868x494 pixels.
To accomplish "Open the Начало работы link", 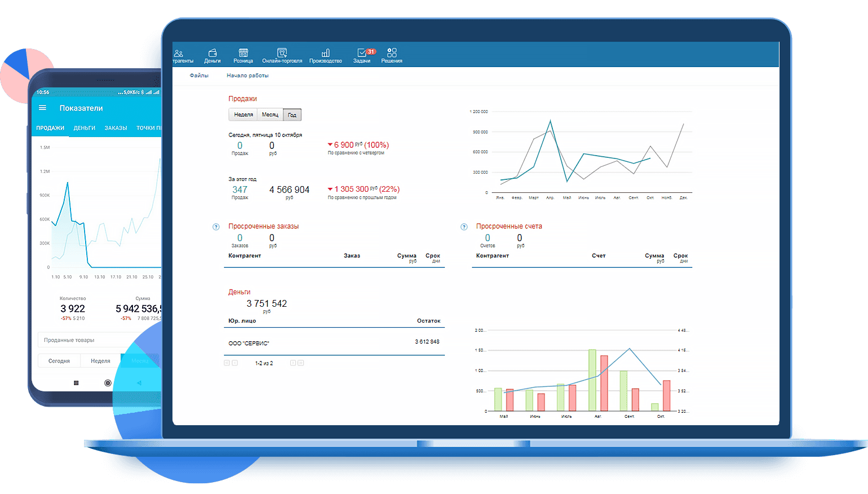I will tap(247, 76).
